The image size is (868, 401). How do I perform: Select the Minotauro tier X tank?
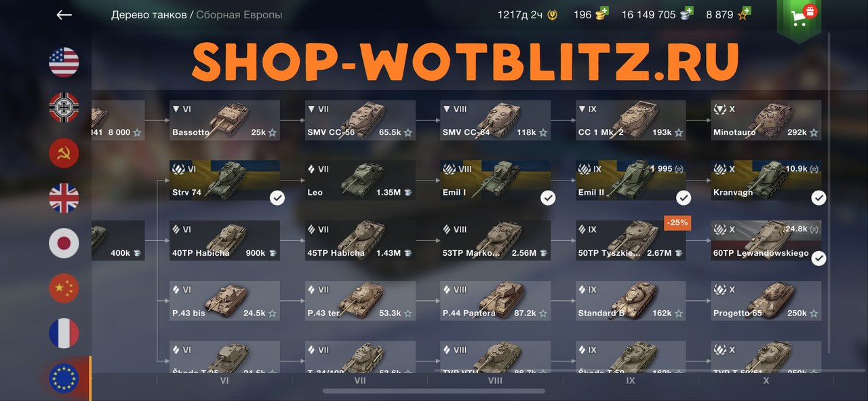point(766,120)
